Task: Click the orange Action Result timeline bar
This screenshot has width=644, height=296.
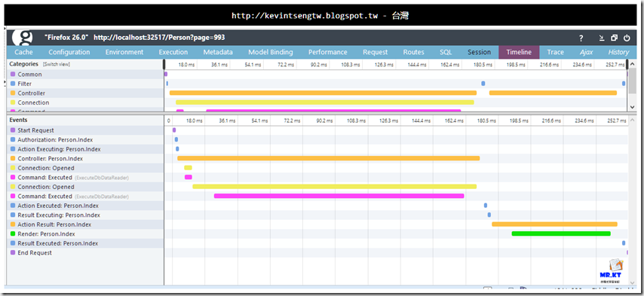Action: point(554,224)
